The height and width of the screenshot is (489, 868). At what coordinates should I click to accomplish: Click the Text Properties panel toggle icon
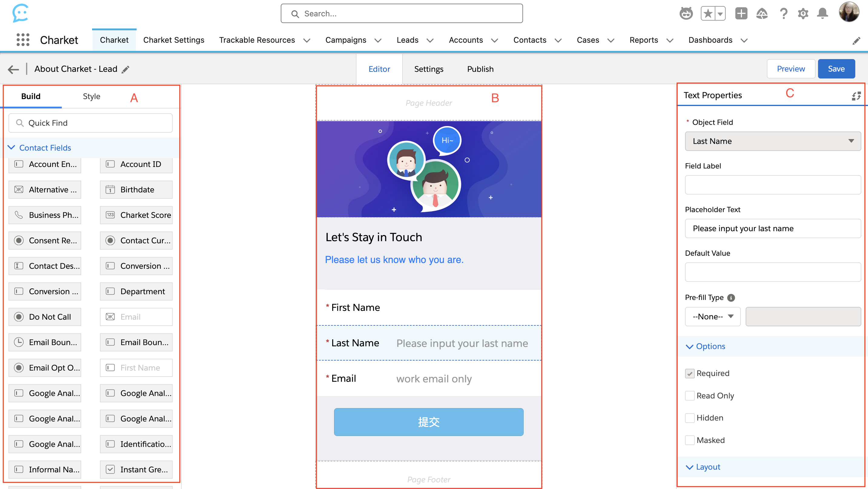(856, 96)
